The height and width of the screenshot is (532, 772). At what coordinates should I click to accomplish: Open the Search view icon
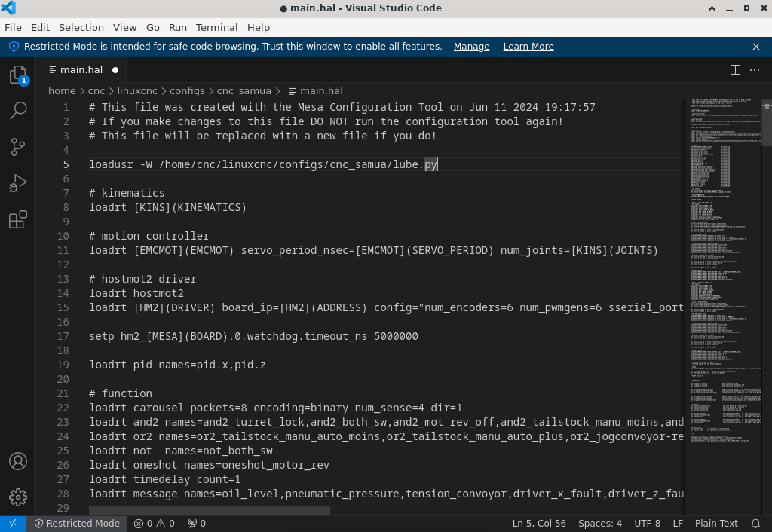click(x=18, y=111)
